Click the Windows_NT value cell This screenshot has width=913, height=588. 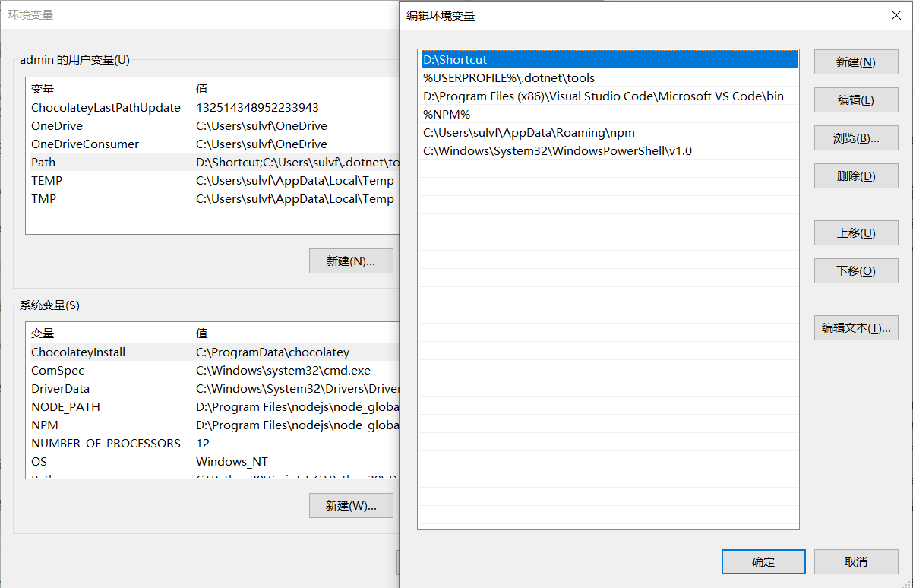tap(232, 462)
